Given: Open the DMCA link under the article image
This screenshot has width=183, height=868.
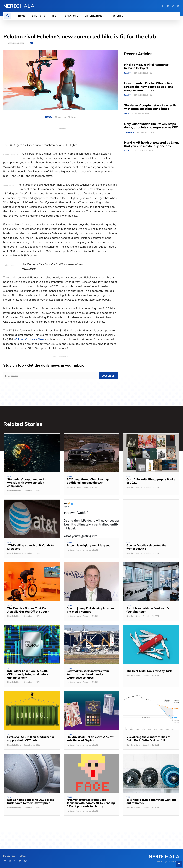Looking at the screenshot, I should (49, 117).
